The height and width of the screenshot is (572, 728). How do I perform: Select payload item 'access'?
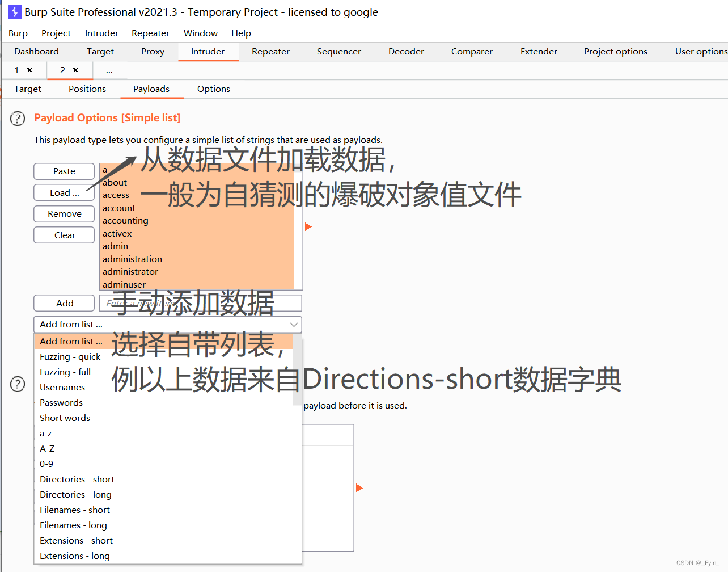click(197, 195)
